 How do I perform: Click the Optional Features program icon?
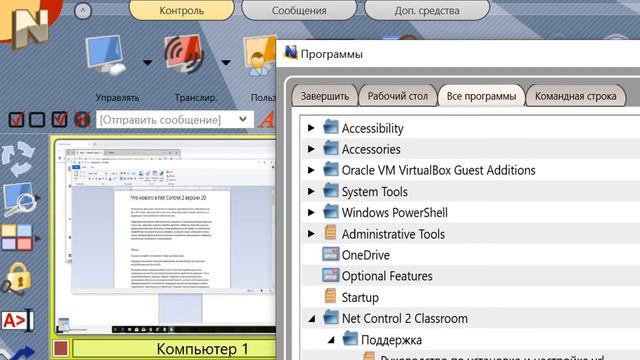(x=331, y=275)
